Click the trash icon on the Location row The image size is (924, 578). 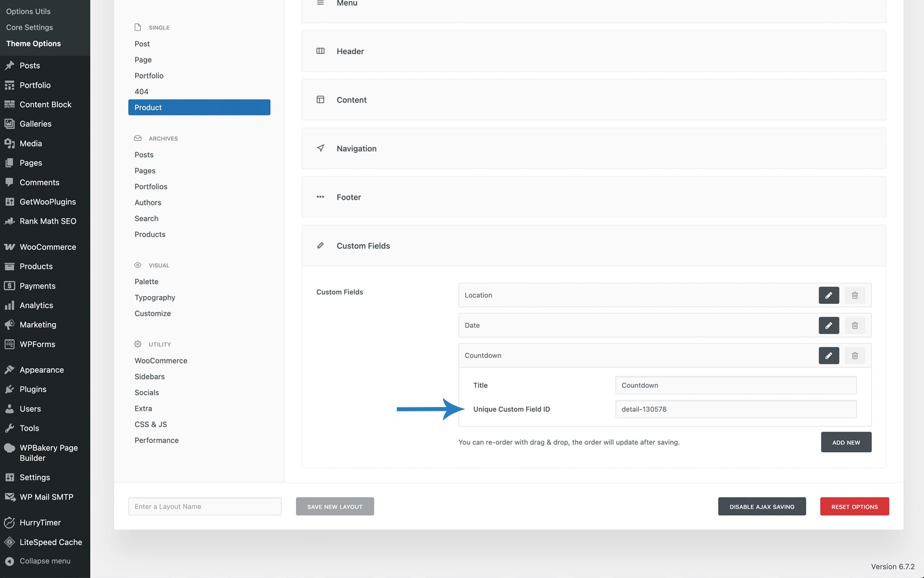(x=855, y=295)
